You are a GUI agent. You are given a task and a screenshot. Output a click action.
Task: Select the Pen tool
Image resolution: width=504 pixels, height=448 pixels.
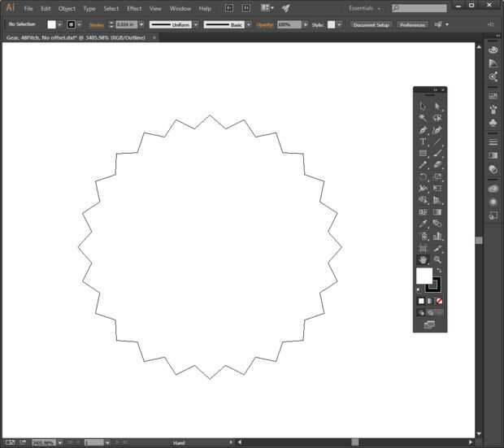click(423, 130)
